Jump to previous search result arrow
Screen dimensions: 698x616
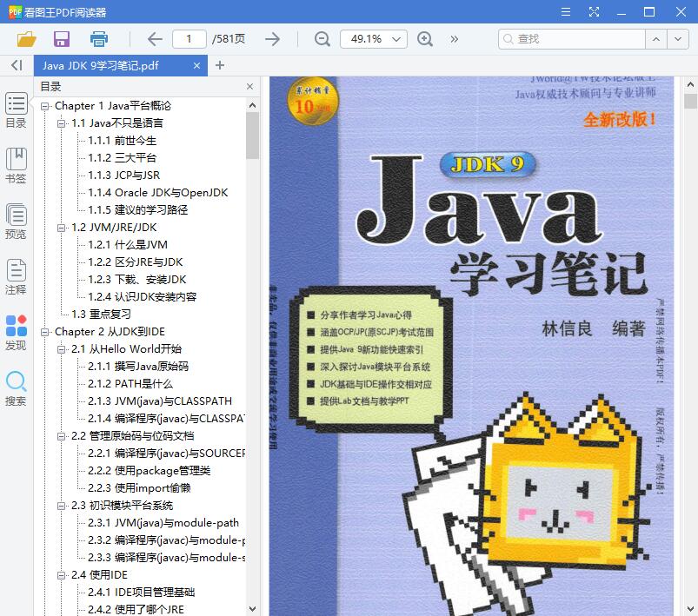click(x=655, y=39)
